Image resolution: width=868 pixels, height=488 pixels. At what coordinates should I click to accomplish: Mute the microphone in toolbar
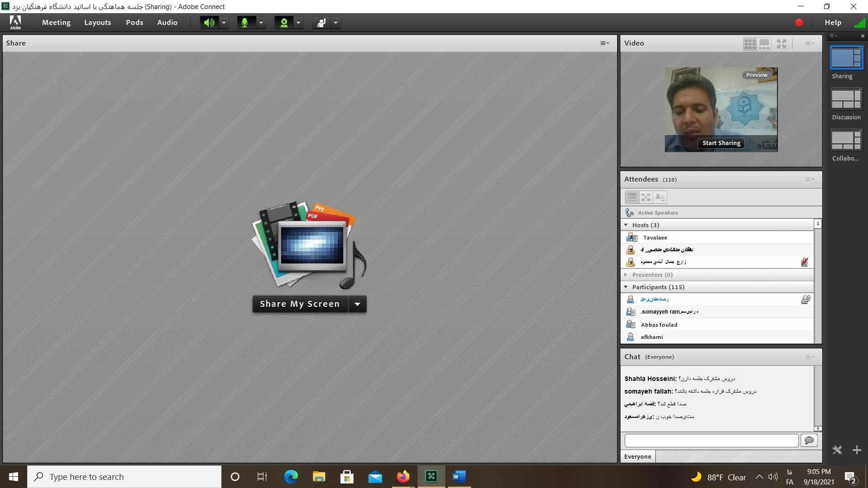coord(245,23)
